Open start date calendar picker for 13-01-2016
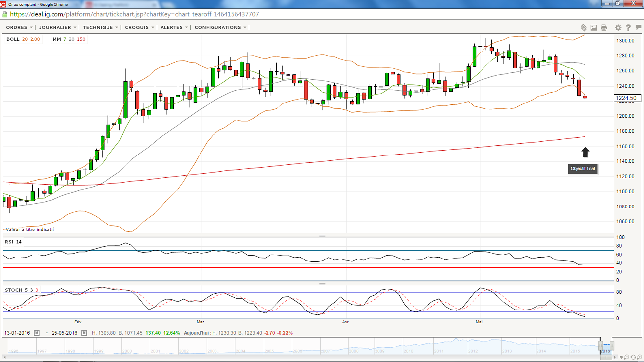This screenshot has width=644, height=362. pos(37,333)
